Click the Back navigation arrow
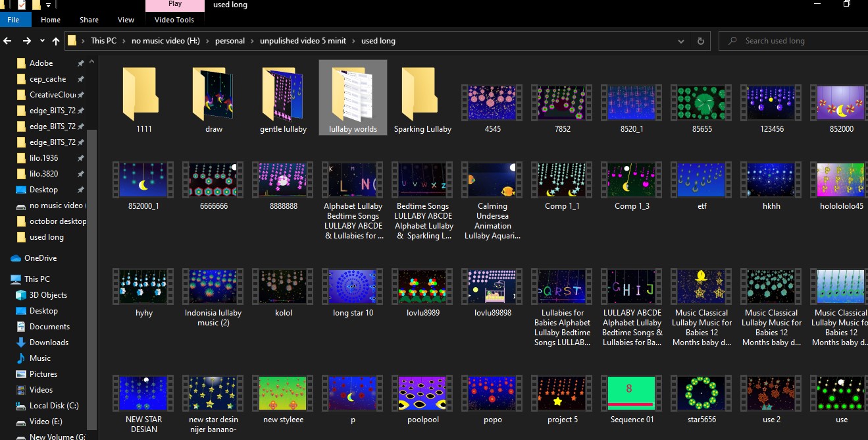This screenshot has width=868, height=440. pyautogui.click(x=8, y=41)
